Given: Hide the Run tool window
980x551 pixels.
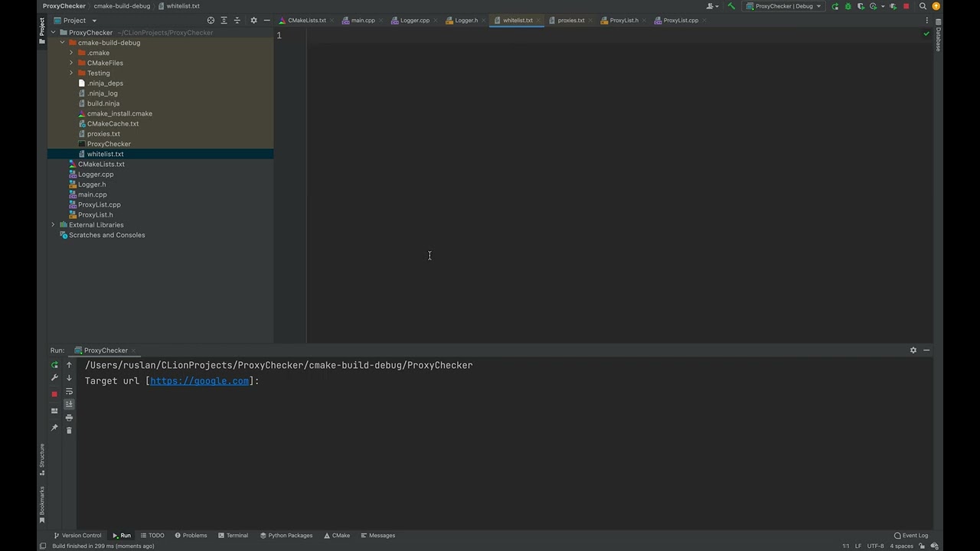Looking at the screenshot, I should (x=926, y=350).
